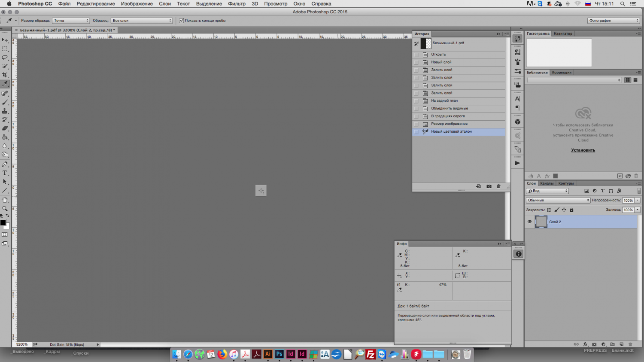Open the Фотография workspace dropdown
Viewport: 644px width, 362px height.
(x=614, y=21)
